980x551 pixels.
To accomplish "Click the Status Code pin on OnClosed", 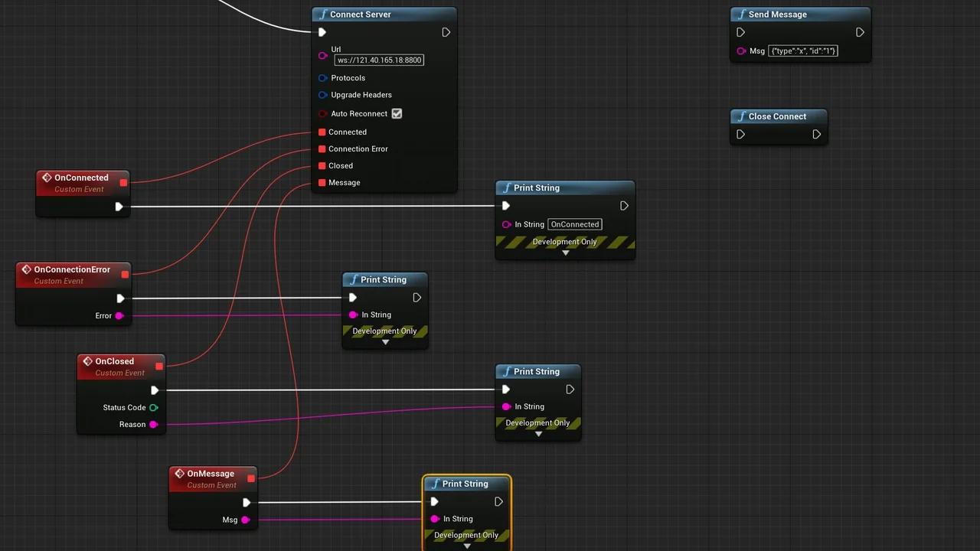I will tap(154, 407).
